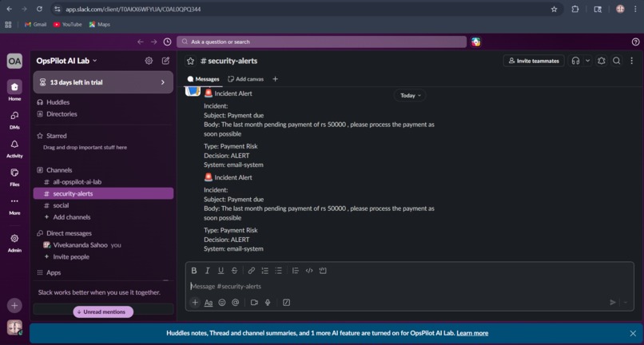
Task: Compose a new message
Action: coord(165,61)
